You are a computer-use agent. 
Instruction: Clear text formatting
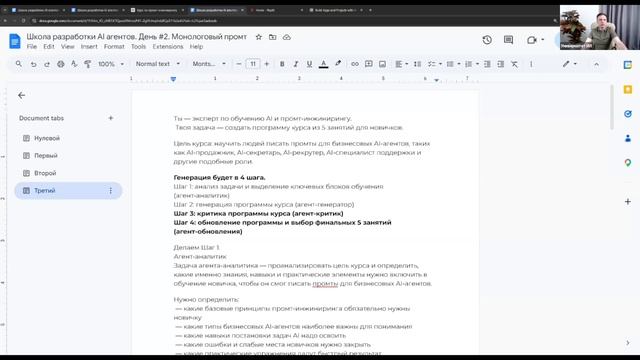(514, 64)
